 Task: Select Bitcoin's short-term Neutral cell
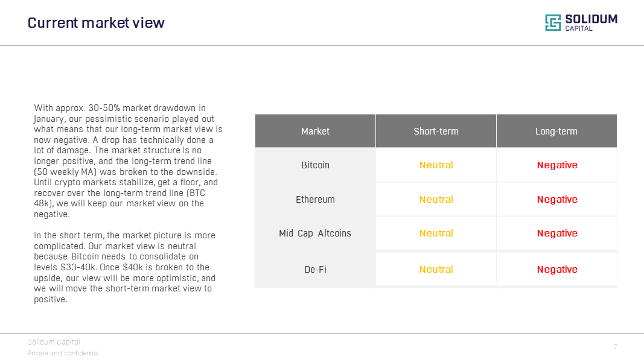point(436,165)
